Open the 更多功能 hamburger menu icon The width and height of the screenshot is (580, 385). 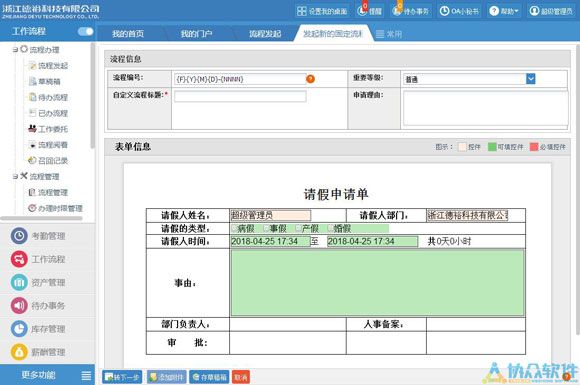pyautogui.click(x=86, y=375)
